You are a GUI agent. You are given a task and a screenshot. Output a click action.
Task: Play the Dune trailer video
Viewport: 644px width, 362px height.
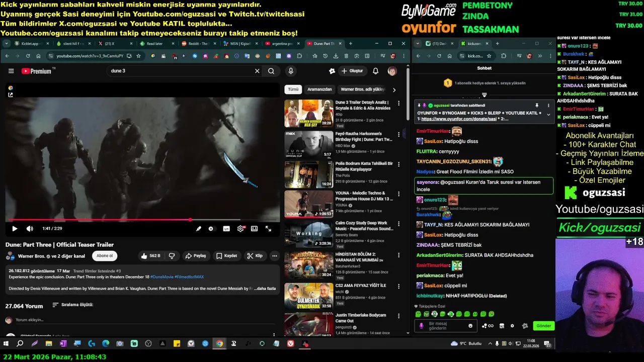pos(15,229)
